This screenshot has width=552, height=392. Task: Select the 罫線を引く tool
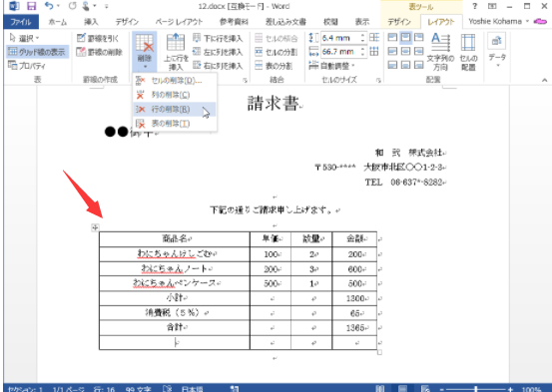(x=98, y=38)
